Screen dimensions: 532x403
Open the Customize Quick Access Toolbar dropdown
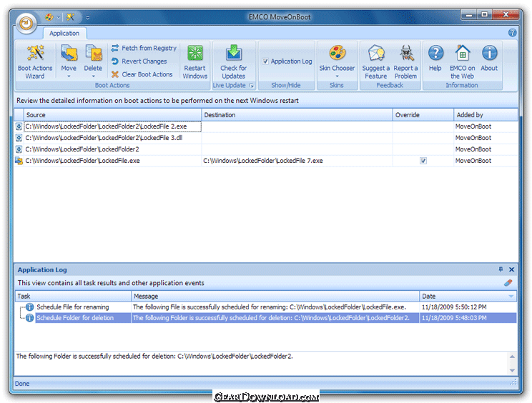[87, 17]
